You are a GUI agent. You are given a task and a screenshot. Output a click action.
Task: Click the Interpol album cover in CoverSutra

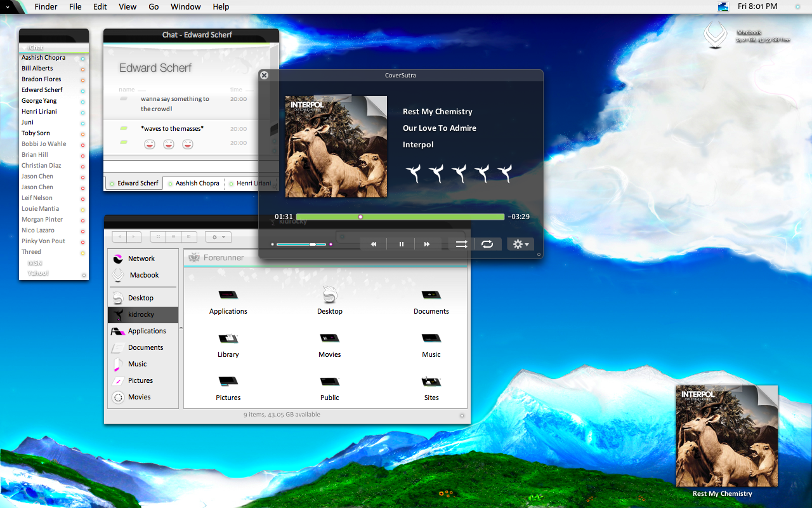336,147
